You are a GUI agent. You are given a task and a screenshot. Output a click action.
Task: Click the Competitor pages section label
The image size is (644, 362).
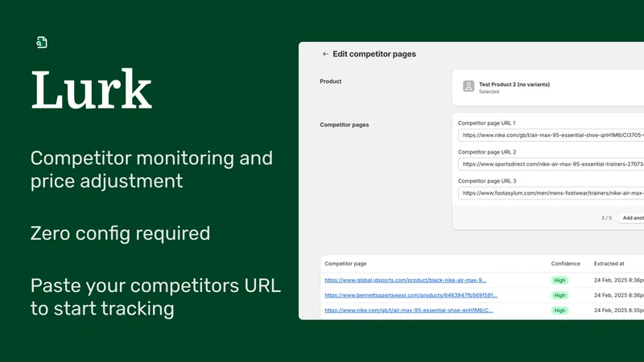345,125
